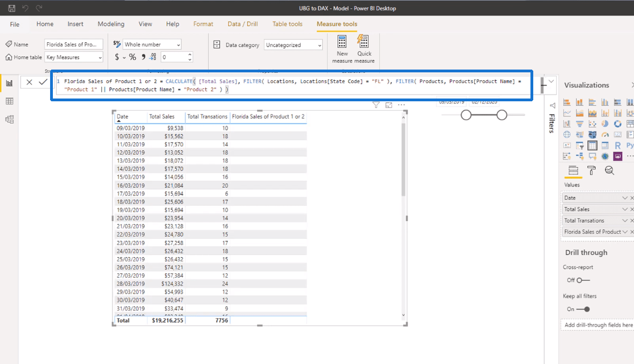Image resolution: width=634 pixels, height=364 pixels.
Task: Select the Line chart visualization
Action: click(567, 113)
